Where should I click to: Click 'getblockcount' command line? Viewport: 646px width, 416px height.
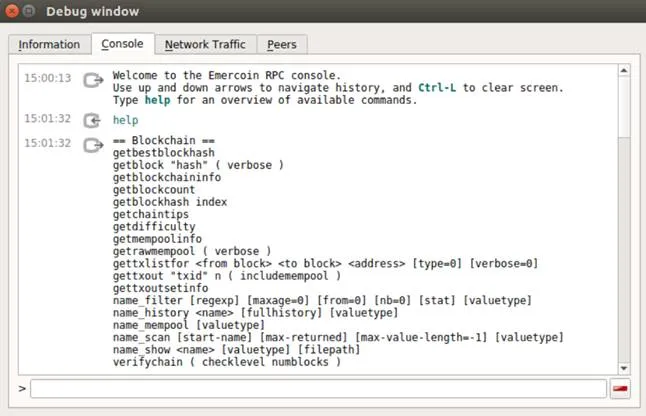(x=154, y=189)
